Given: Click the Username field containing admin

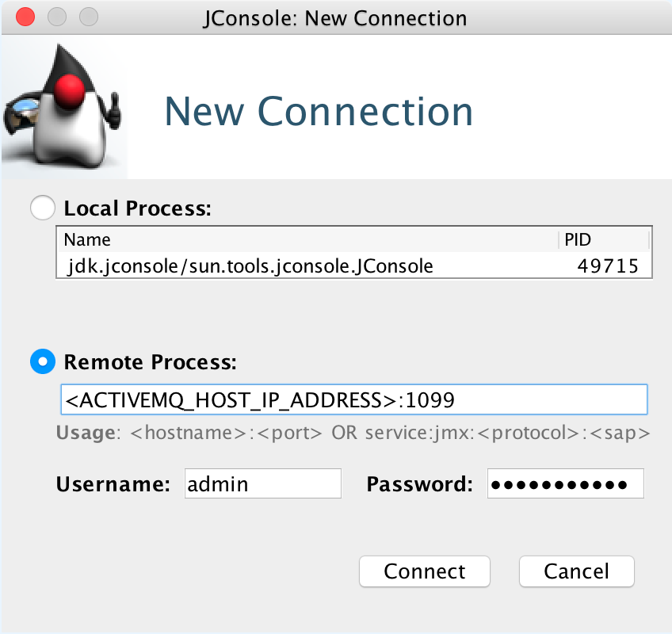Looking at the screenshot, I should tap(262, 483).
